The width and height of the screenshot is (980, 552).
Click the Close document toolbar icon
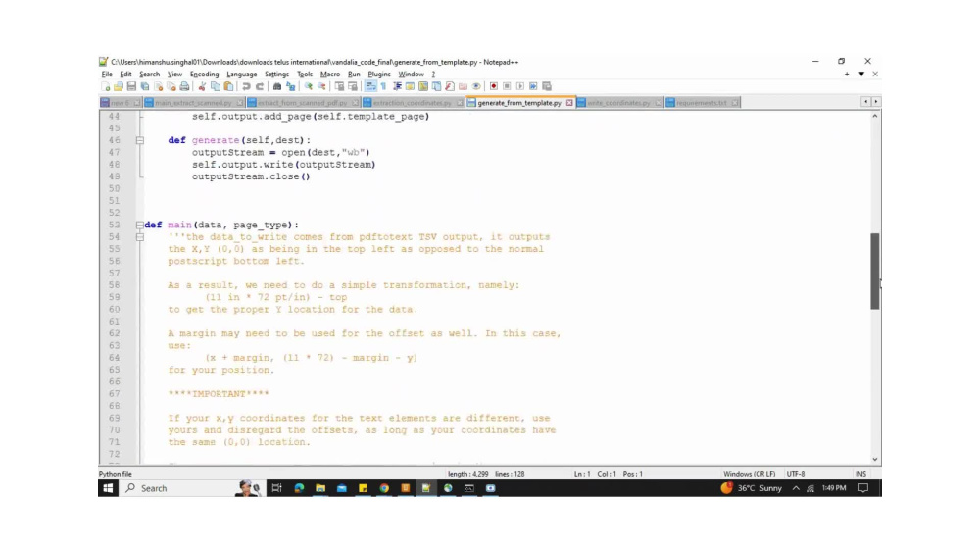coord(158,86)
